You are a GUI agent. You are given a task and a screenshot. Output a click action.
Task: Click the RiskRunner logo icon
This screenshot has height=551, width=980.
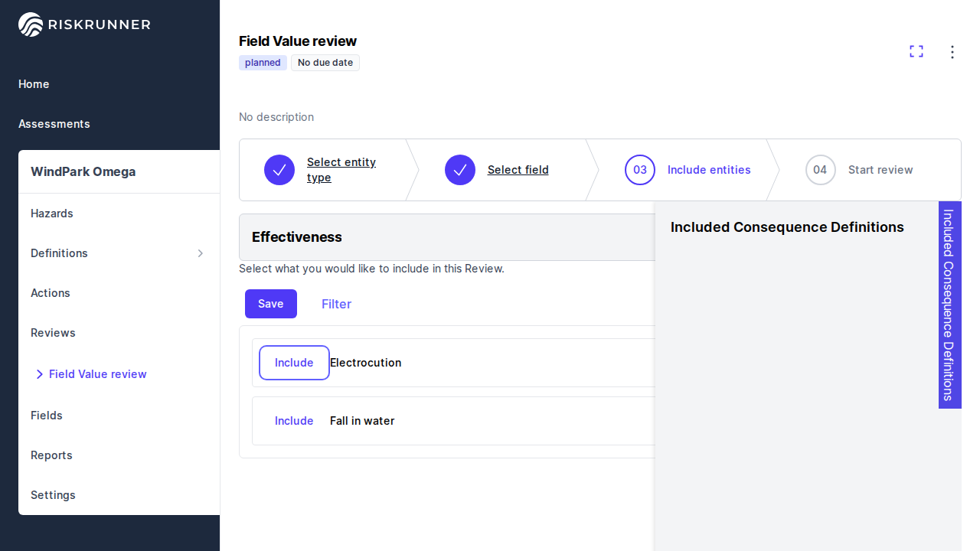[x=31, y=24]
